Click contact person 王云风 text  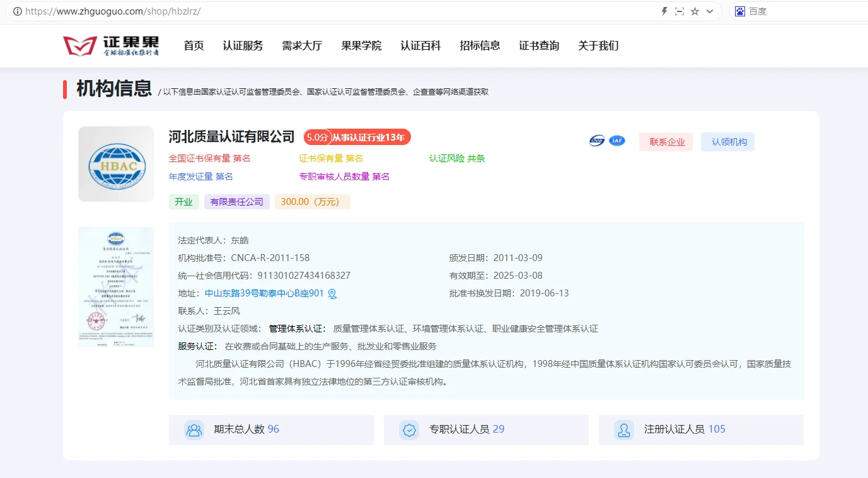pos(227,311)
